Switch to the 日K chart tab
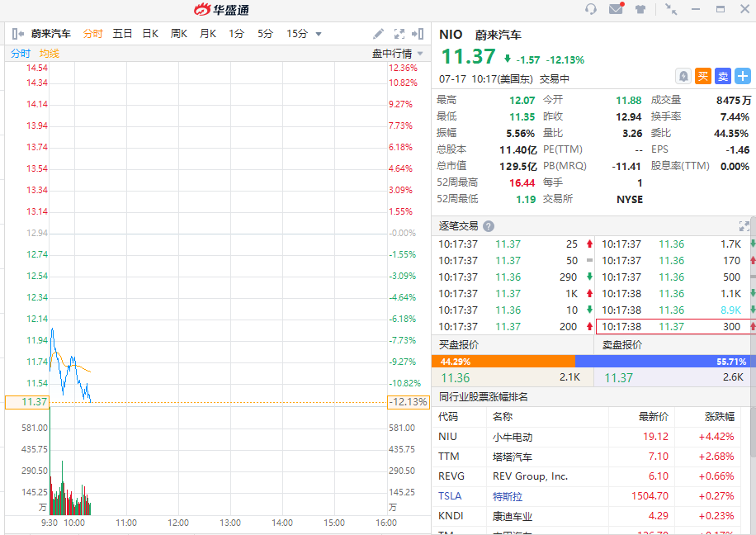756x535 pixels. coord(150,34)
